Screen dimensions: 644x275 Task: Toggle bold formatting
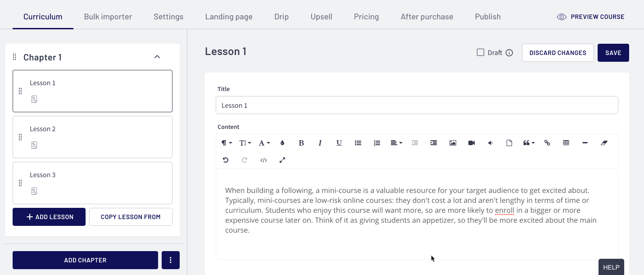tap(301, 143)
